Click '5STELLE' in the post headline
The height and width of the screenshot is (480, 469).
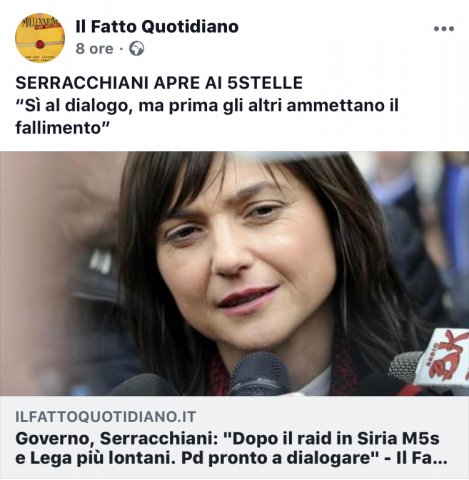(265, 83)
